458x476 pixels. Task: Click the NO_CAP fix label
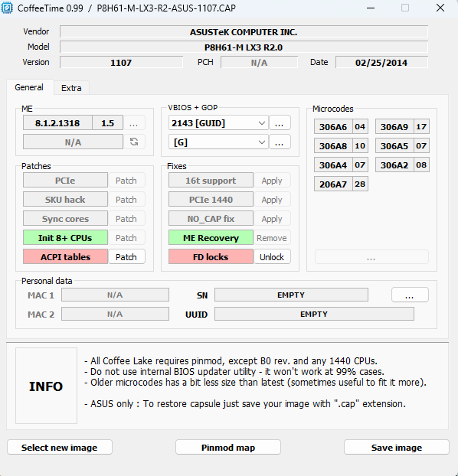click(x=211, y=219)
